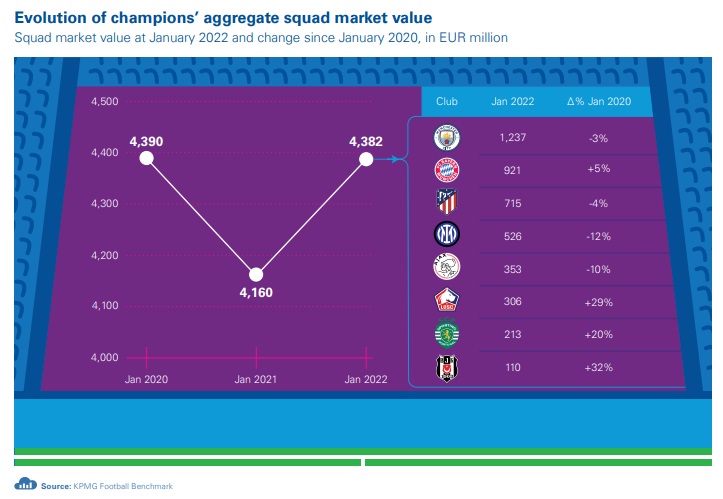
Task: Click the Inter Milan club crest
Action: (x=446, y=236)
